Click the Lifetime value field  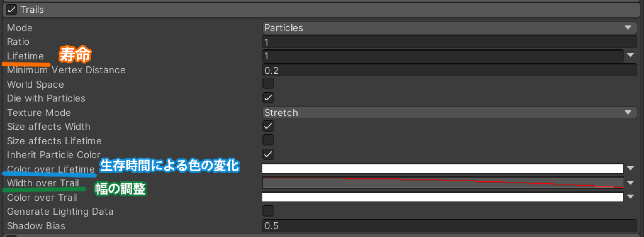443,56
